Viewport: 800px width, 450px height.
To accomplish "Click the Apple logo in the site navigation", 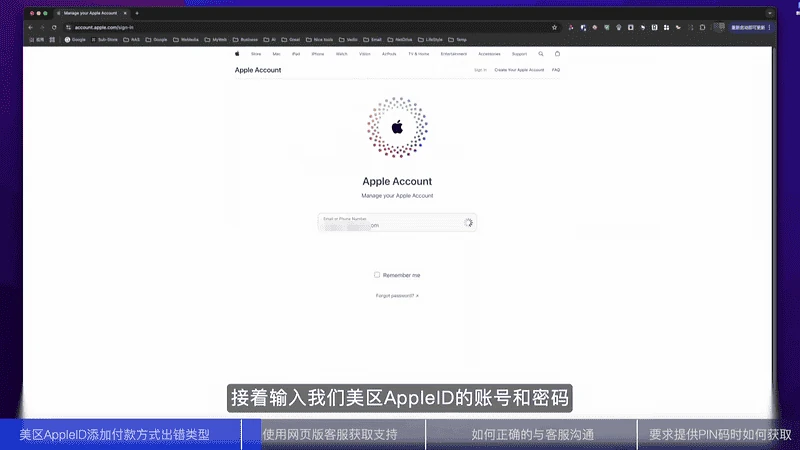I will click(237, 54).
